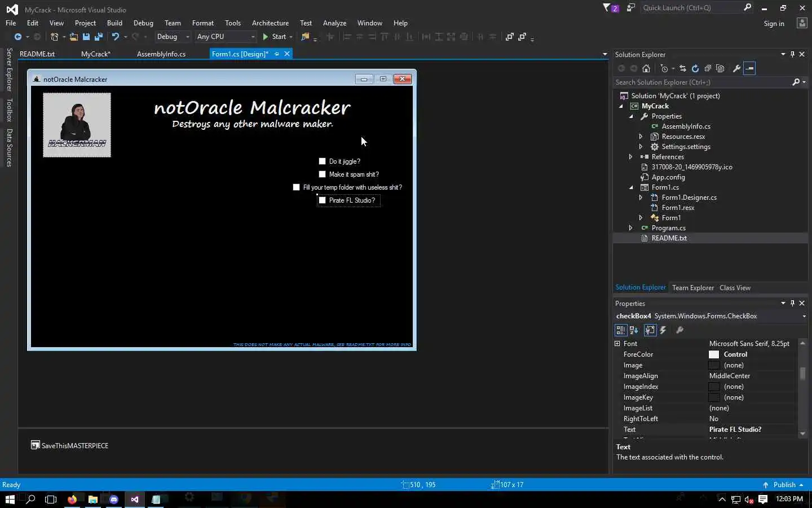Collapse the Properties folder node
This screenshot has height=508, width=812.
(631, 116)
